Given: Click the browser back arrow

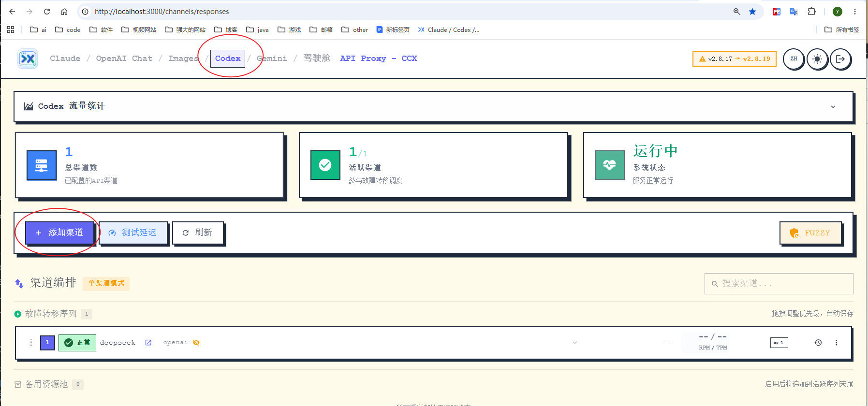Looking at the screenshot, I should 12,12.
